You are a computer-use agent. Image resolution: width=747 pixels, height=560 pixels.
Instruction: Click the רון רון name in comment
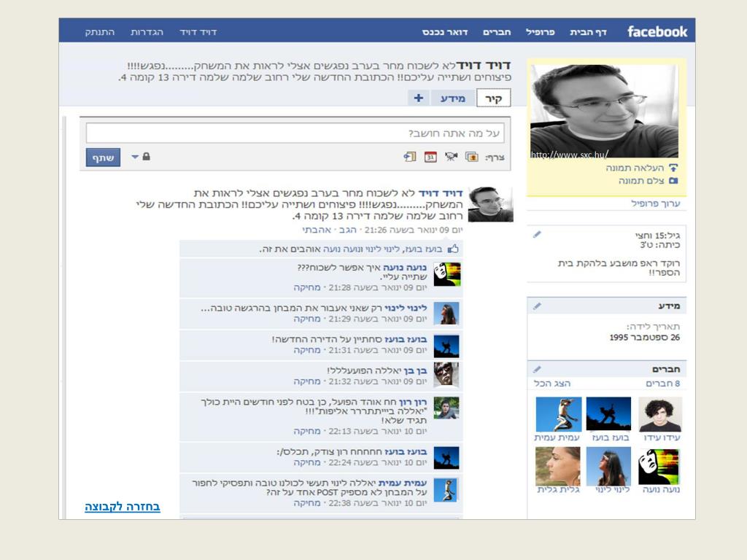tap(413, 402)
